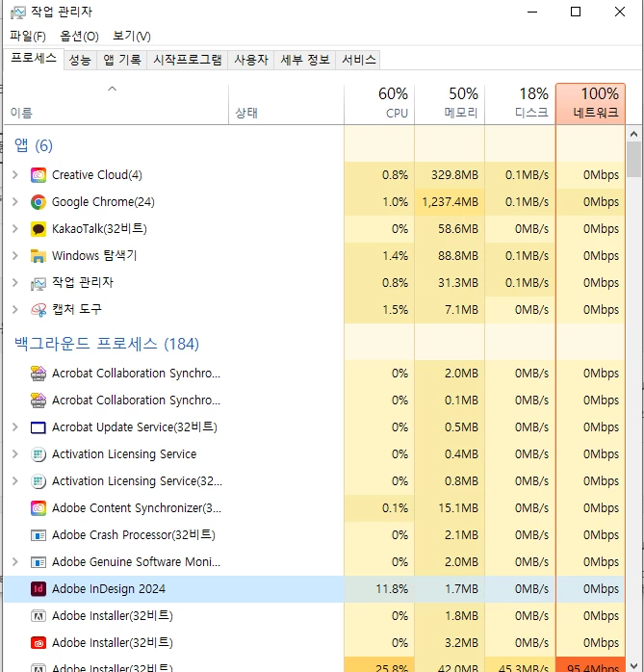Select the 프로세스 tab
Viewport: 644px width, 672px height.
tap(34, 59)
